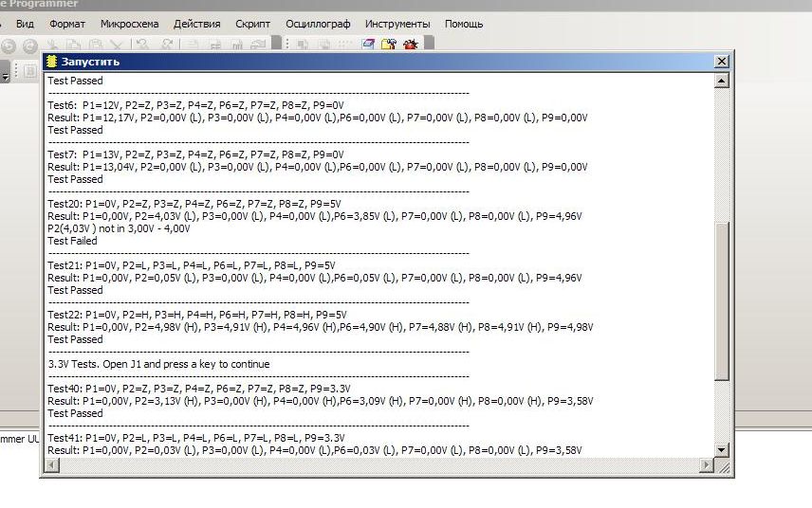Click the Test6 parameters line
The height and width of the screenshot is (508, 812).
[x=195, y=105]
